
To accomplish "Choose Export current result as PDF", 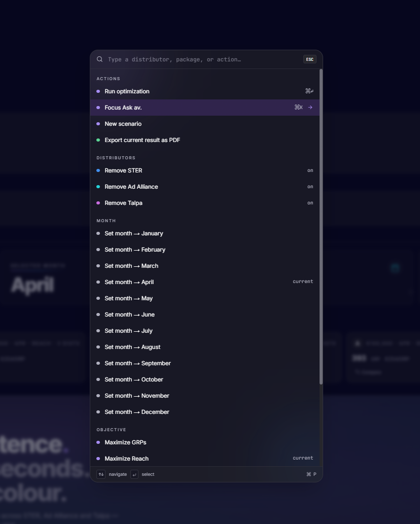I will point(205,140).
